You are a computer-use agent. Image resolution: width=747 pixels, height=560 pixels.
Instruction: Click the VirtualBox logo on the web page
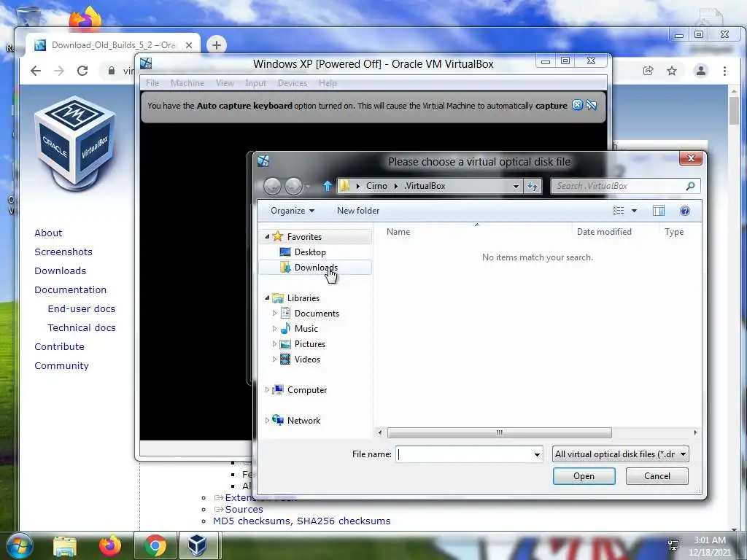coord(76,142)
